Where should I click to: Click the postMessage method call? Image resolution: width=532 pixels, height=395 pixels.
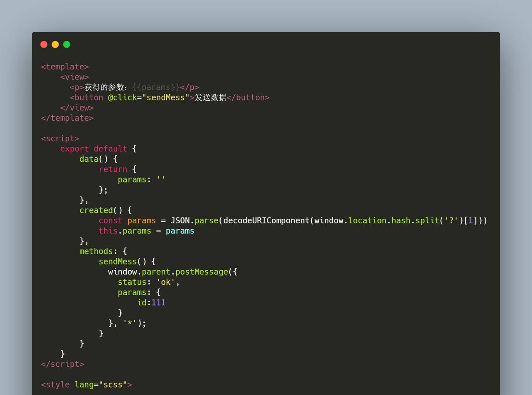click(202, 272)
